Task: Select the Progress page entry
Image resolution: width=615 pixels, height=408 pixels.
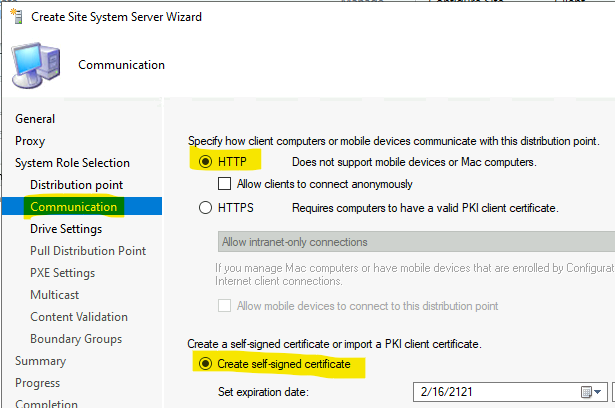Action: point(38,383)
